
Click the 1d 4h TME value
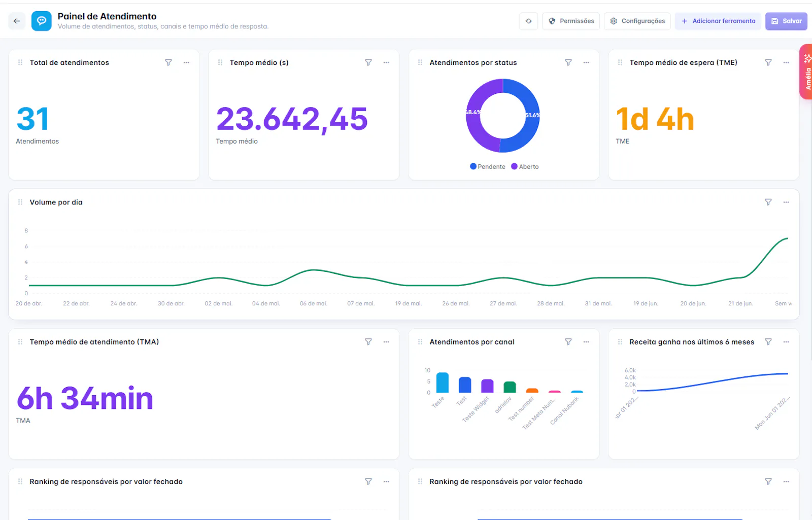click(655, 119)
